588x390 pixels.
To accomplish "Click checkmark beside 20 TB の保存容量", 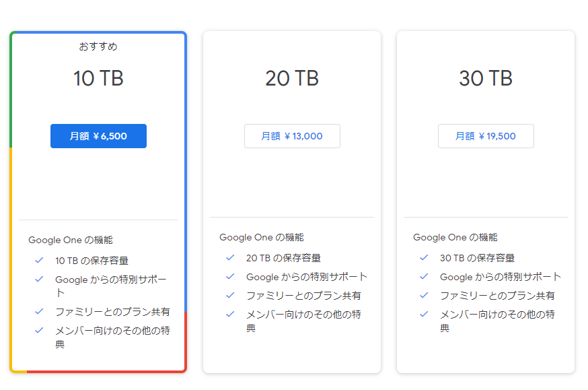I will (230, 257).
